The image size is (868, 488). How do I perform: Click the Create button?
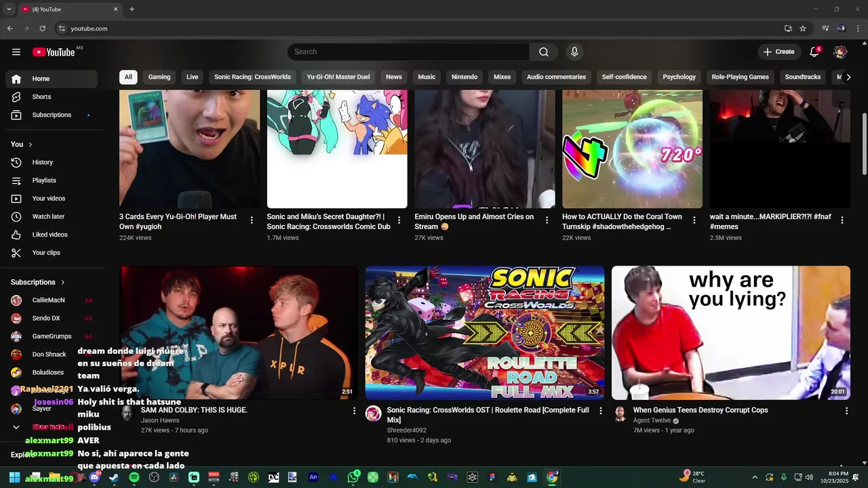click(778, 52)
